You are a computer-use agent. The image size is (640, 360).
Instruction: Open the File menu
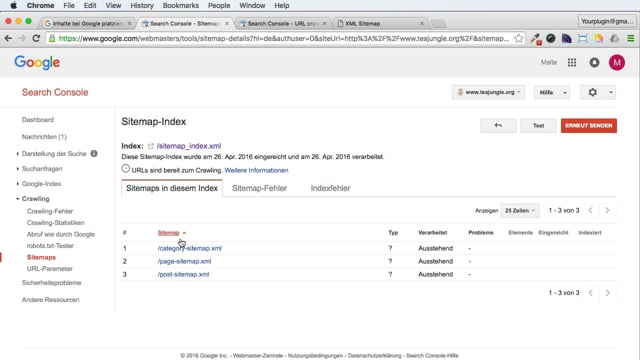tap(69, 5)
